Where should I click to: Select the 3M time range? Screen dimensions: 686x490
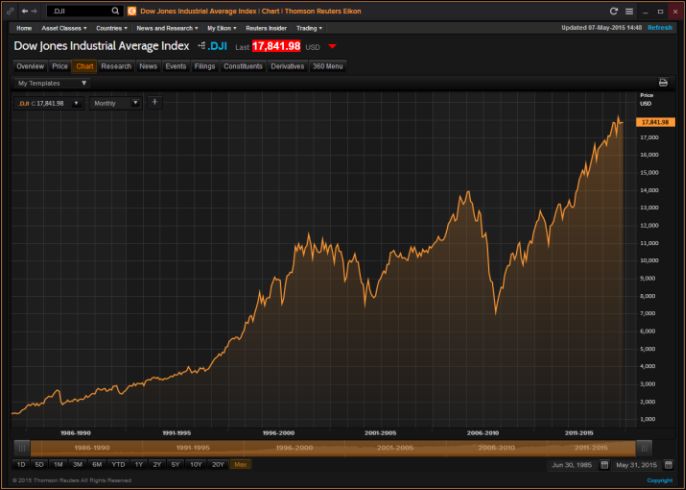point(78,465)
